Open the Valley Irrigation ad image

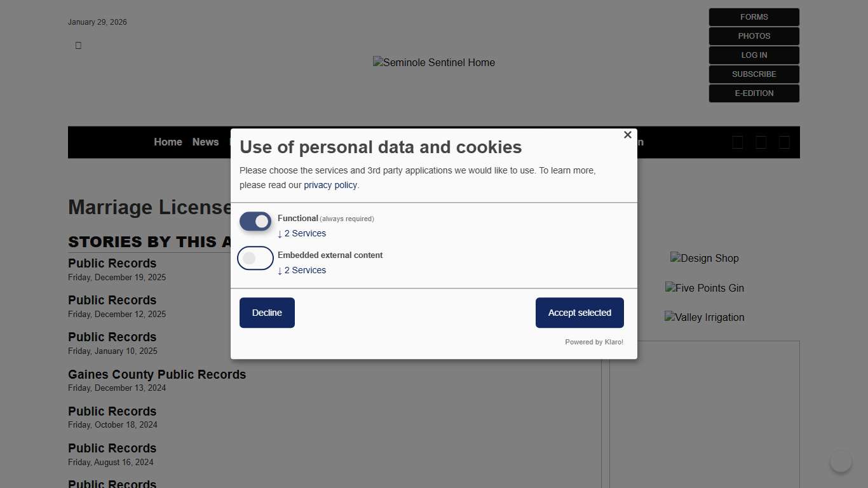(x=704, y=318)
